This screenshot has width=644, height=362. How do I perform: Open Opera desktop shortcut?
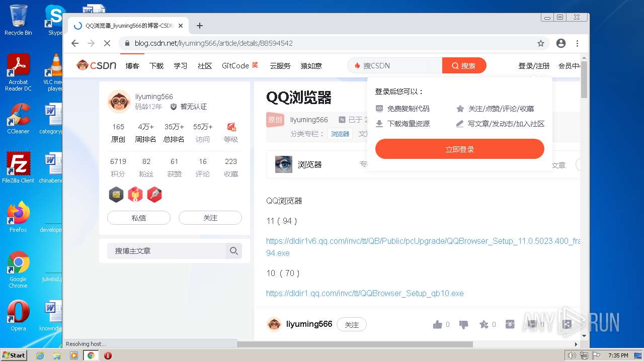[x=18, y=315]
